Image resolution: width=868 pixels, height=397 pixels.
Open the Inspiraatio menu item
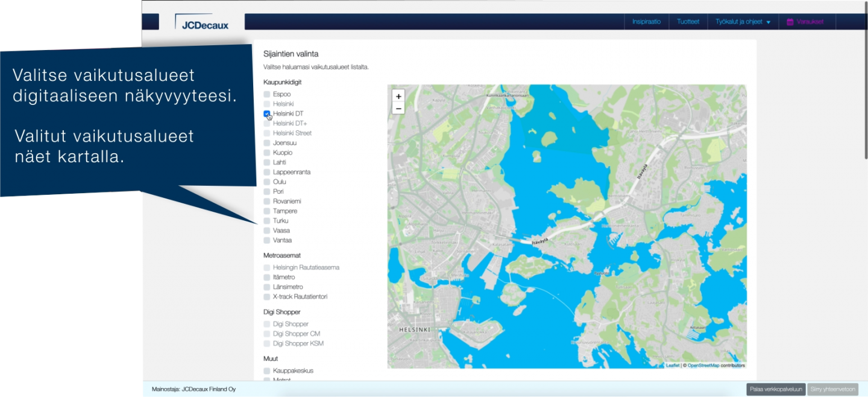point(646,22)
